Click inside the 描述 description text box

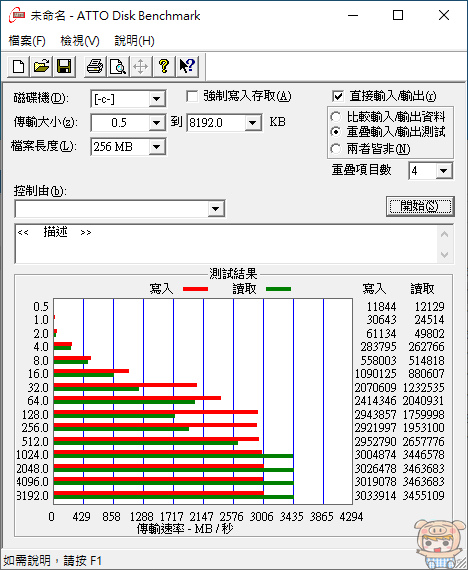click(x=225, y=244)
